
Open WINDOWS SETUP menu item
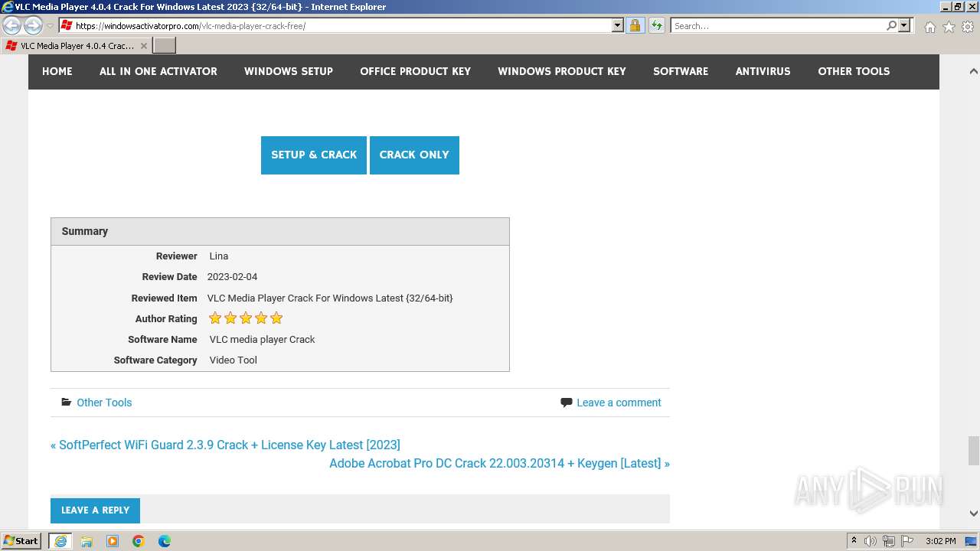tap(289, 71)
